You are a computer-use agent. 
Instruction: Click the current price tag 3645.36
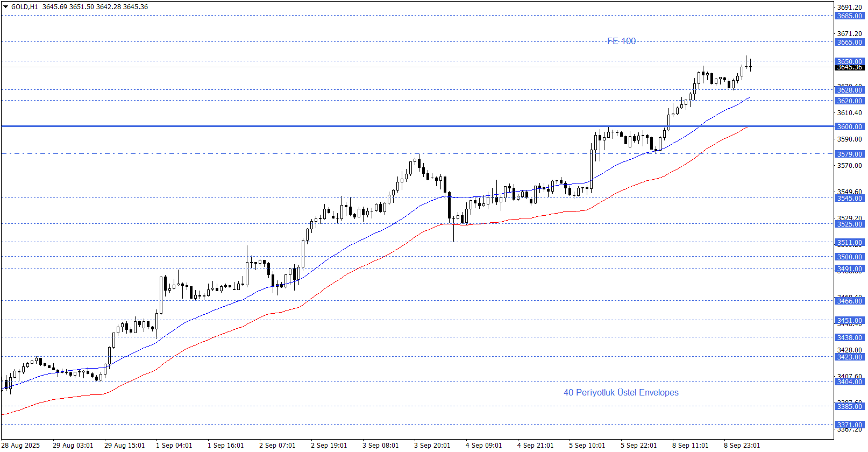[x=849, y=67]
